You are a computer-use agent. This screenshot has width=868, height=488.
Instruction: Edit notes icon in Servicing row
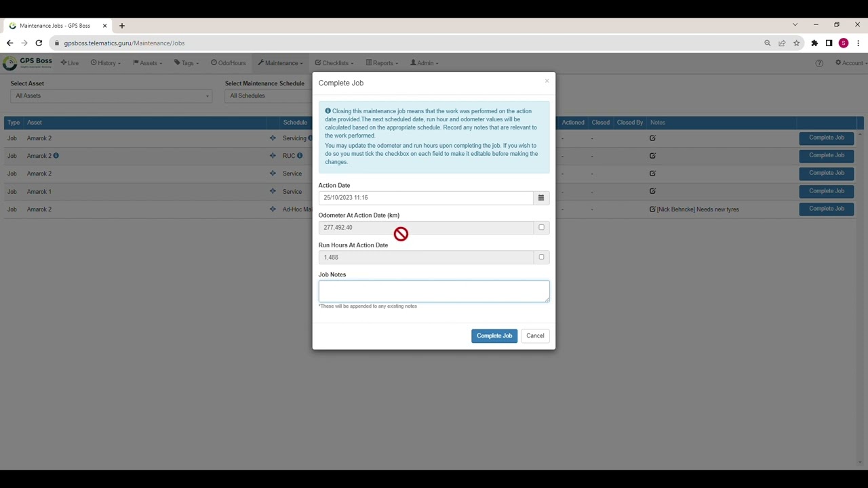click(652, 138)
